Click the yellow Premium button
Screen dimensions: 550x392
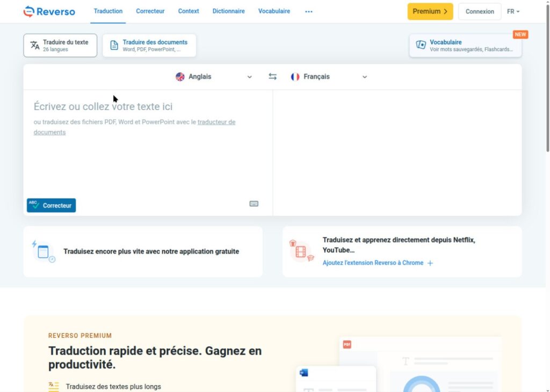430,12
